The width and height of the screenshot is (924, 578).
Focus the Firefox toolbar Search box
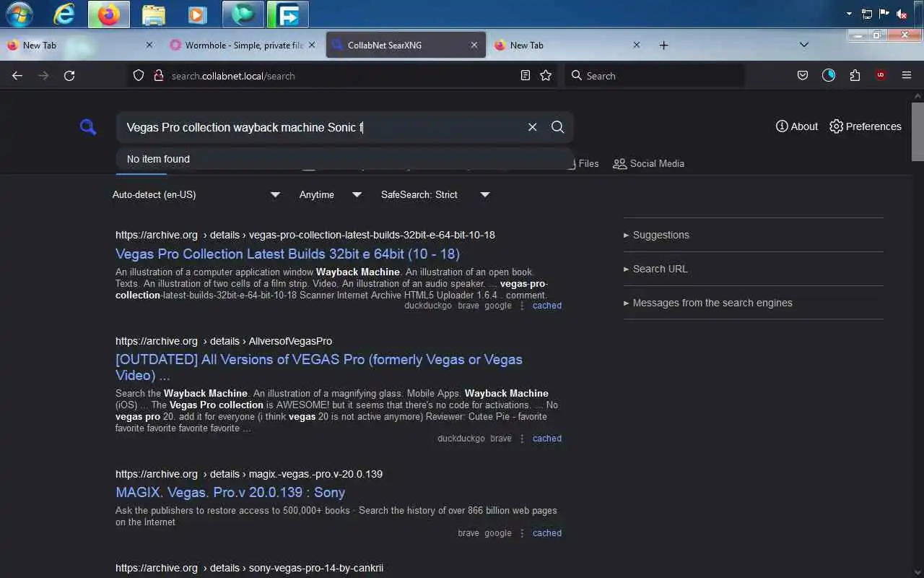coord(655,75)
